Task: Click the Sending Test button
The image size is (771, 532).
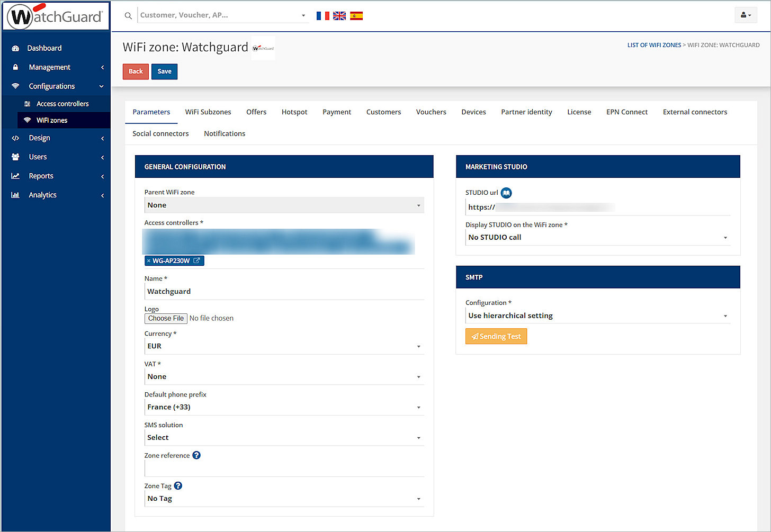Action: click(496, 336)
